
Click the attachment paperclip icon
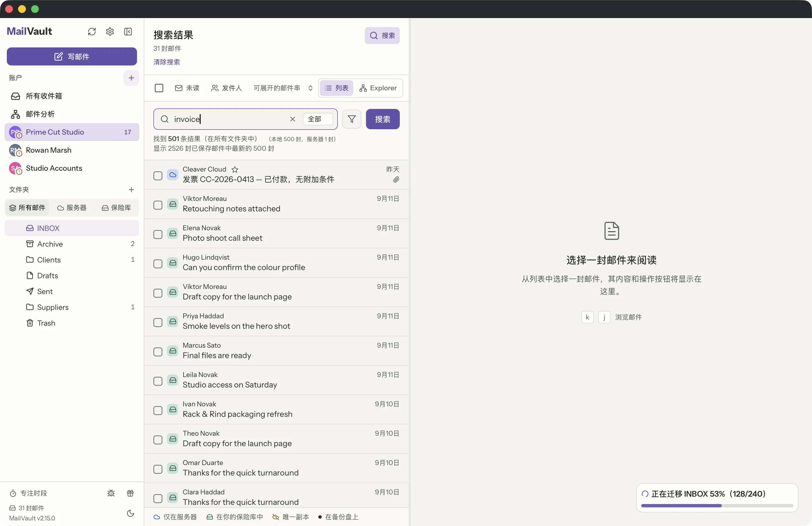pyautogui.click(x=396, y=180)
